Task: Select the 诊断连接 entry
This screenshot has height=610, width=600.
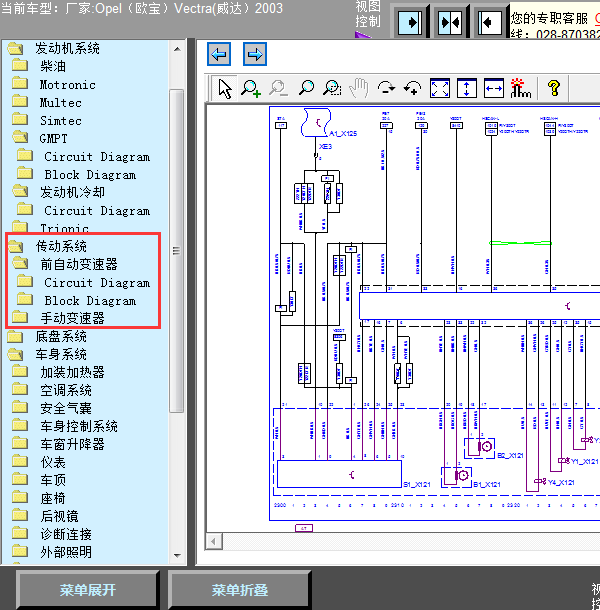Action: (66, 534)
